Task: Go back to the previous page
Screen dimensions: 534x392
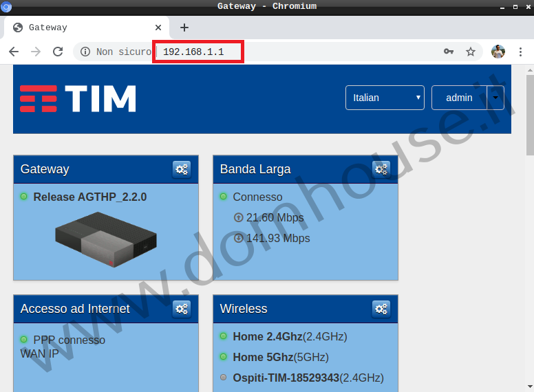Action: click(x=14, y=52)
